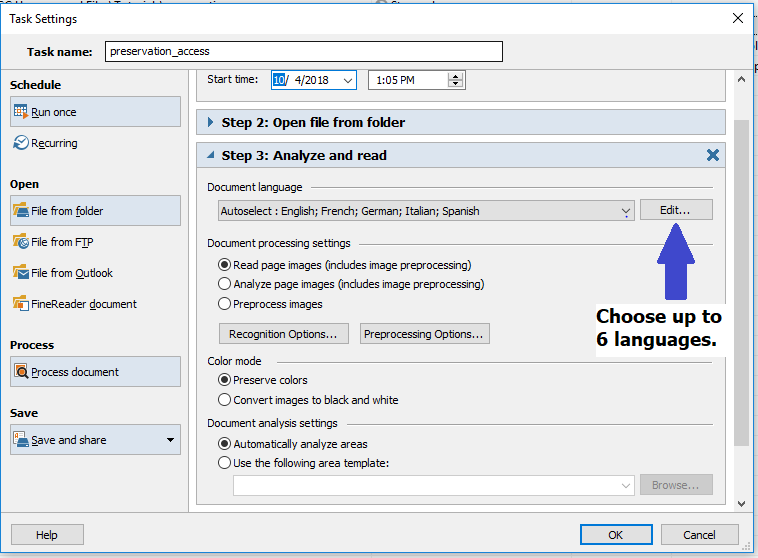Click the Edit... languages button

click(676, 210)
